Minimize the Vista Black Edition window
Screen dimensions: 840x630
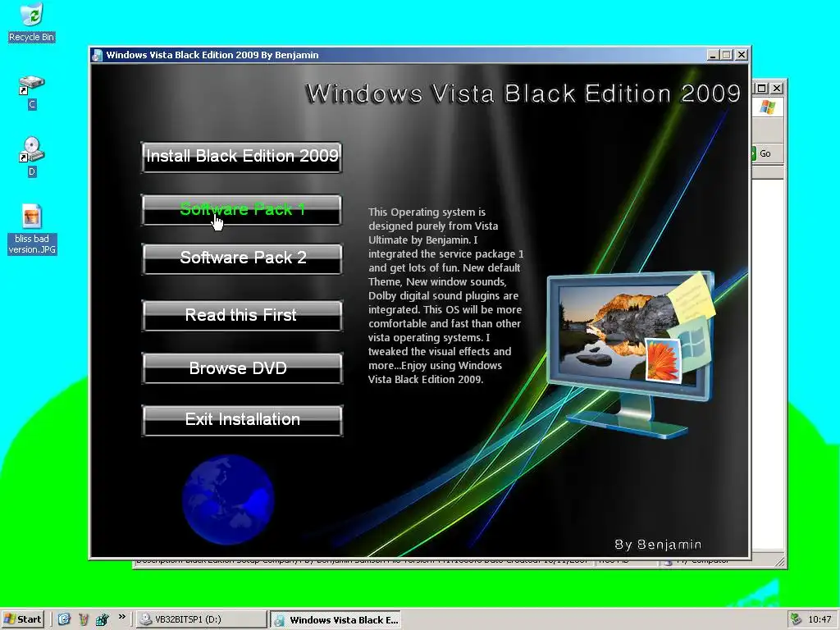click(x=713, y=55)
